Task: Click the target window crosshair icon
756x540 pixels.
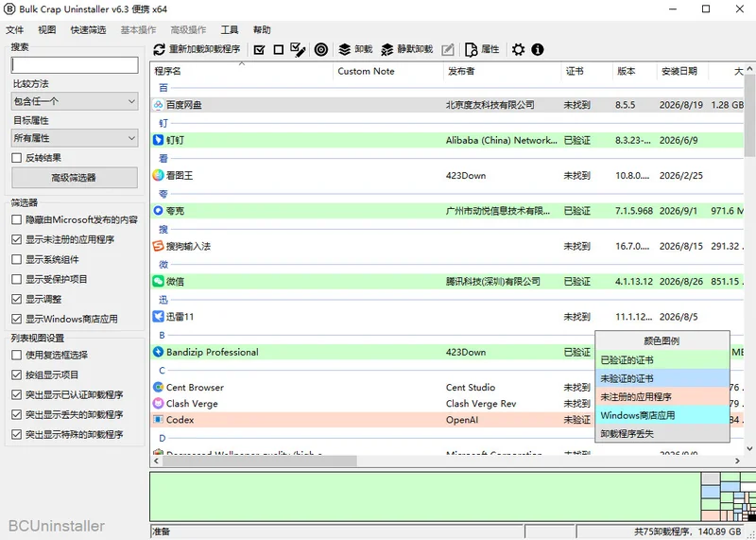Action: click(x=321, y=50)
